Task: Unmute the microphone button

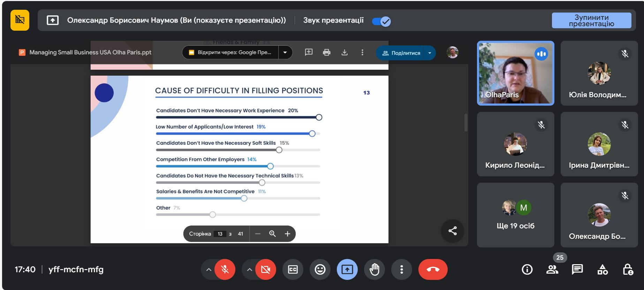Action: click(225, 269)
